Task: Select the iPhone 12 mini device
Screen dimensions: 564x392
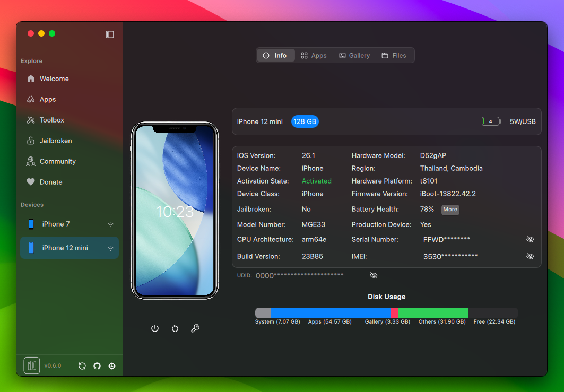Action: tap(69, 248)
